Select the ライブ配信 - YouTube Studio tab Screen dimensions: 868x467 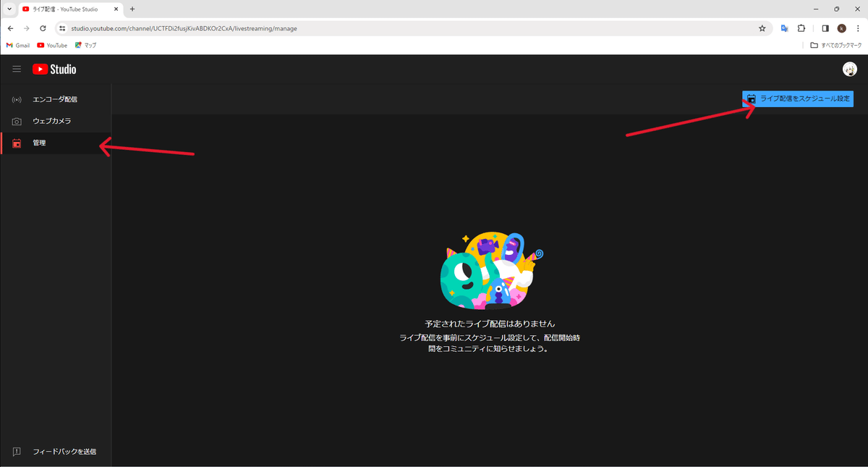(x=70, y=9)
